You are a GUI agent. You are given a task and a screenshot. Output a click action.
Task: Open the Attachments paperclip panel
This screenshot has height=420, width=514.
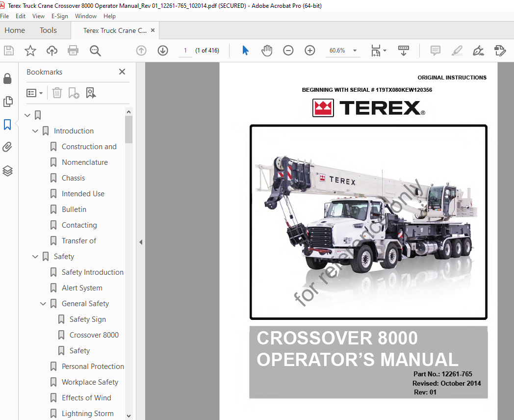tap(7, 147)
